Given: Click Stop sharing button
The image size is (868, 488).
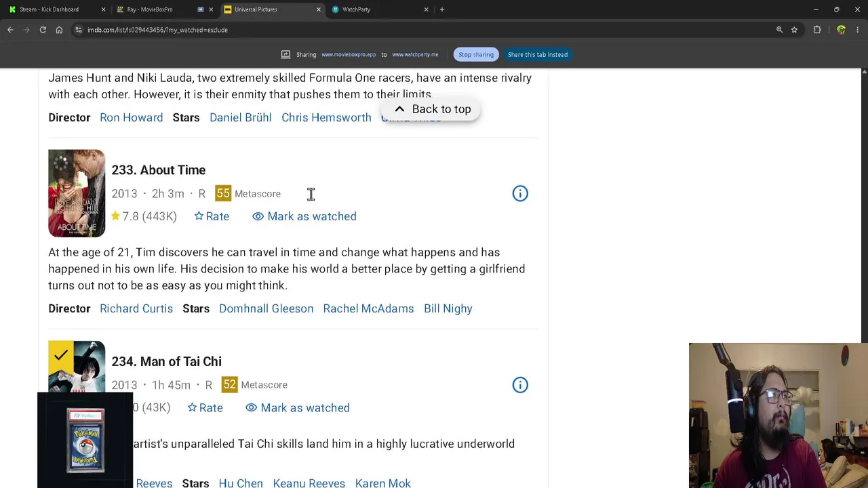Looking at the screenshot, I should click(476, 54).
